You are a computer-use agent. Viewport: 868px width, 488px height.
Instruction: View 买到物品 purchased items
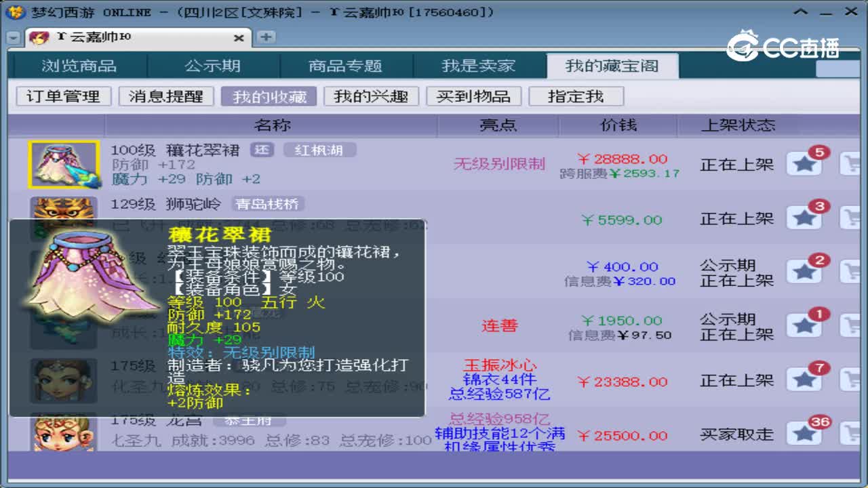pyautogui.click(x=473, y=96)
